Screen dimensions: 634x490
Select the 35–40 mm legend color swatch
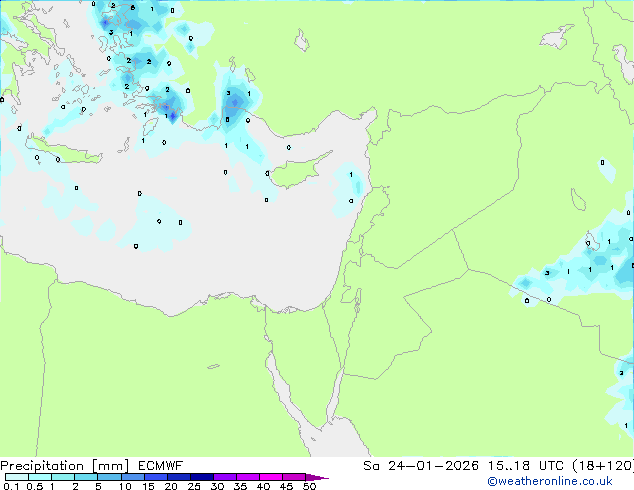247,477
